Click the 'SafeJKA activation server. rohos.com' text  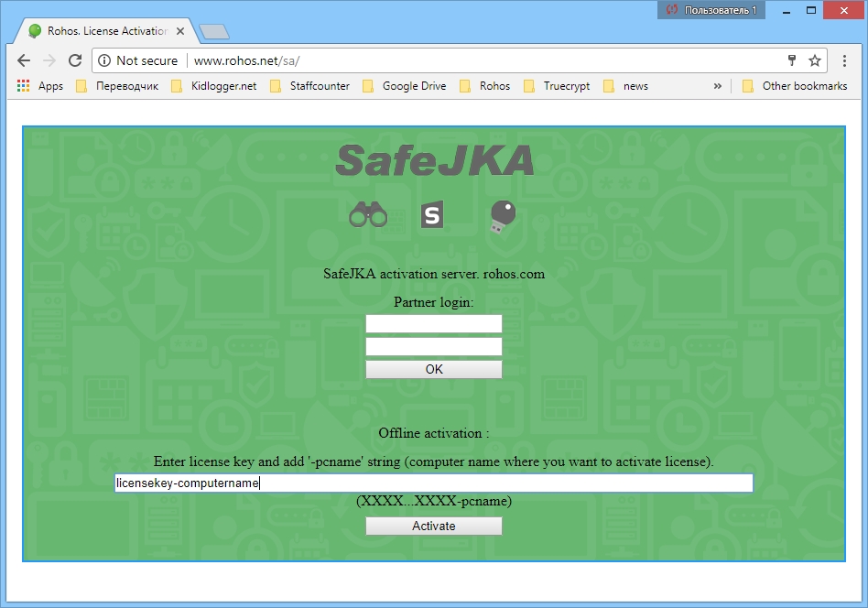click(x=434, y=274)
